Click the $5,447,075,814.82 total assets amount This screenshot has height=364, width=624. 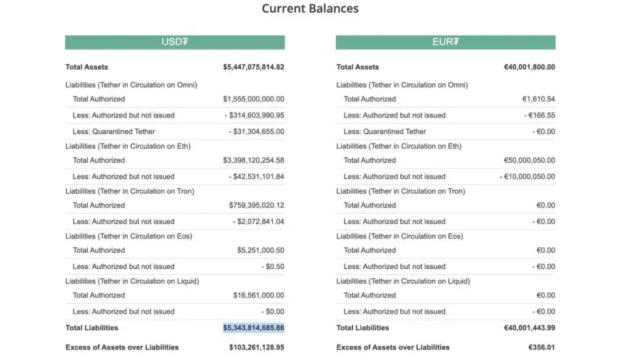tap(253, 67)
